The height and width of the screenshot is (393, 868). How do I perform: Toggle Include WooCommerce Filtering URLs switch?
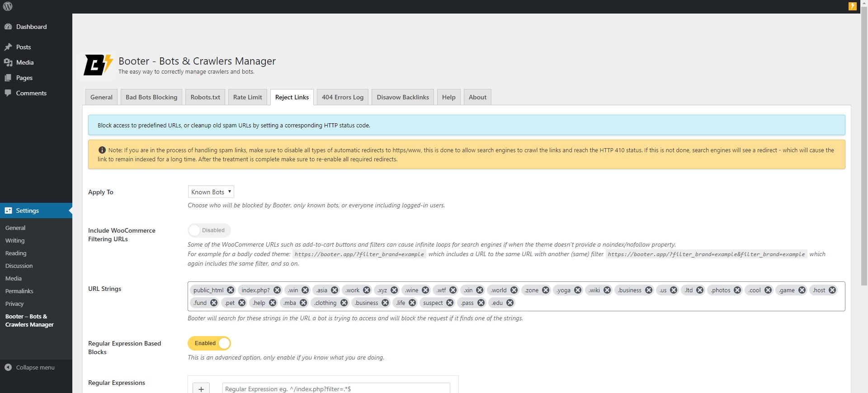pos(209,230)
